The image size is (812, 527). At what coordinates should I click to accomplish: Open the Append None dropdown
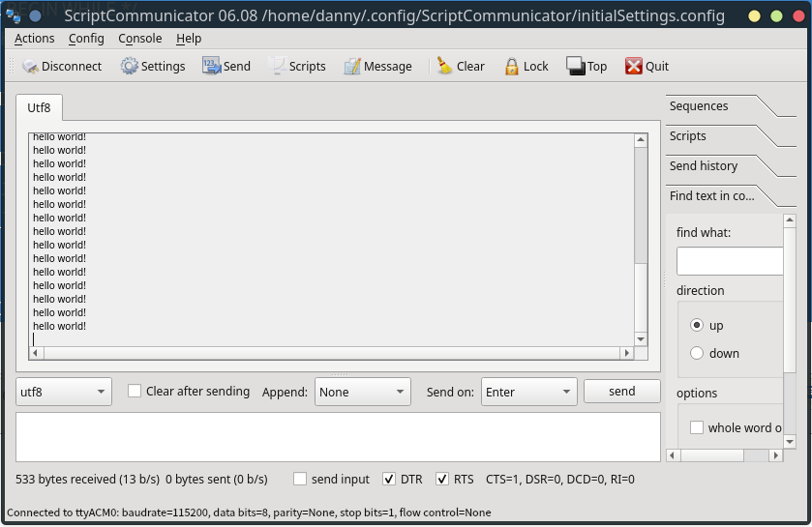[x=363, y=392]
